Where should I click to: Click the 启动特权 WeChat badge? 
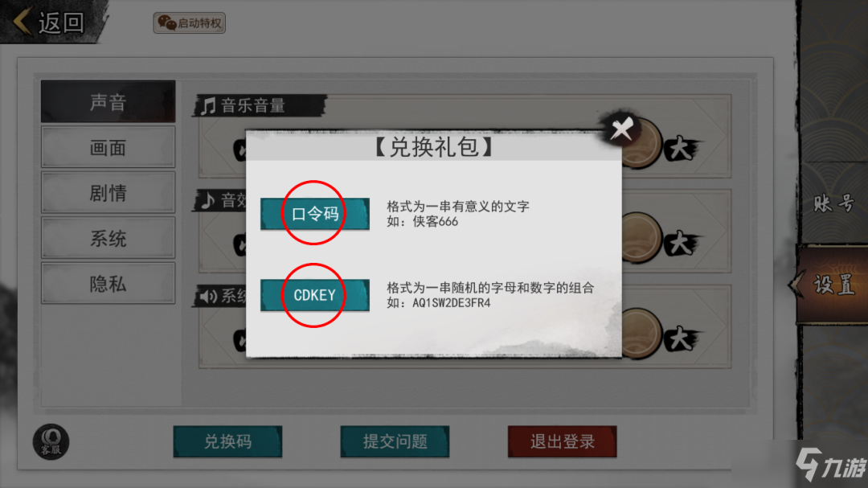(x=190, y=23)
